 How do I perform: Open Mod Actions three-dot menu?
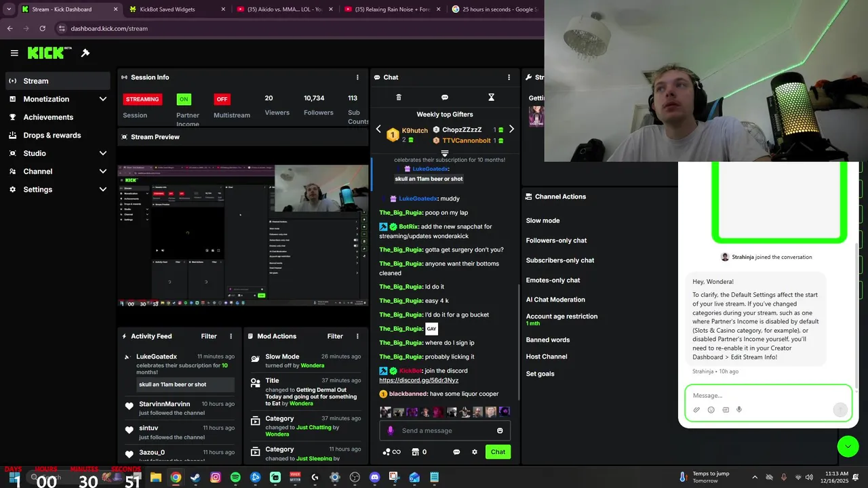tap(357, 336)
